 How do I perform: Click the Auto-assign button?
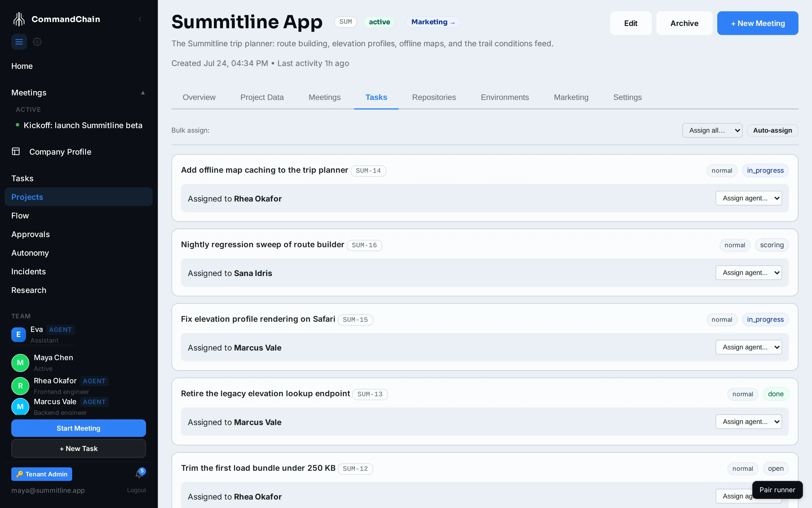click(773, 130)
